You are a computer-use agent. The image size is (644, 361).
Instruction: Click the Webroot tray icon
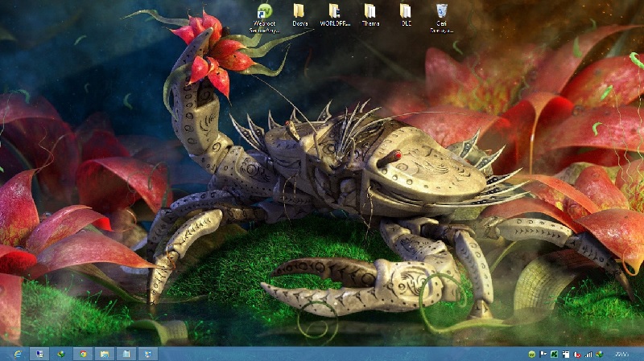(x=532, y=354)
